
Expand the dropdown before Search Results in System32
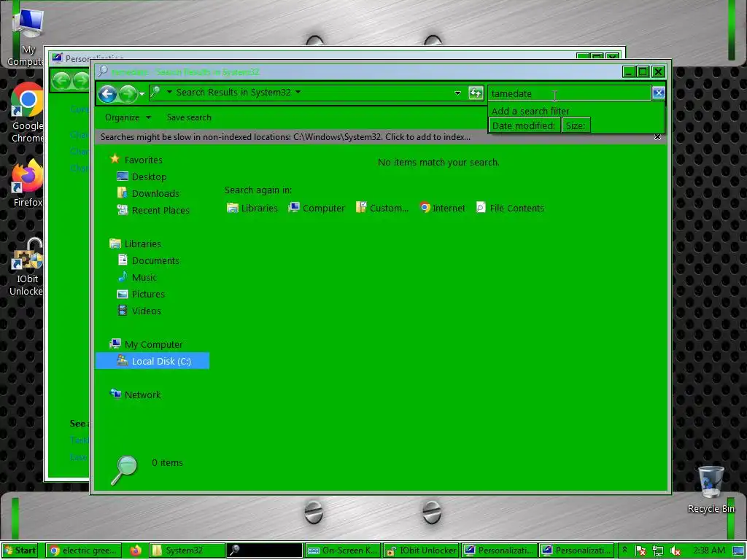point(169,92)
